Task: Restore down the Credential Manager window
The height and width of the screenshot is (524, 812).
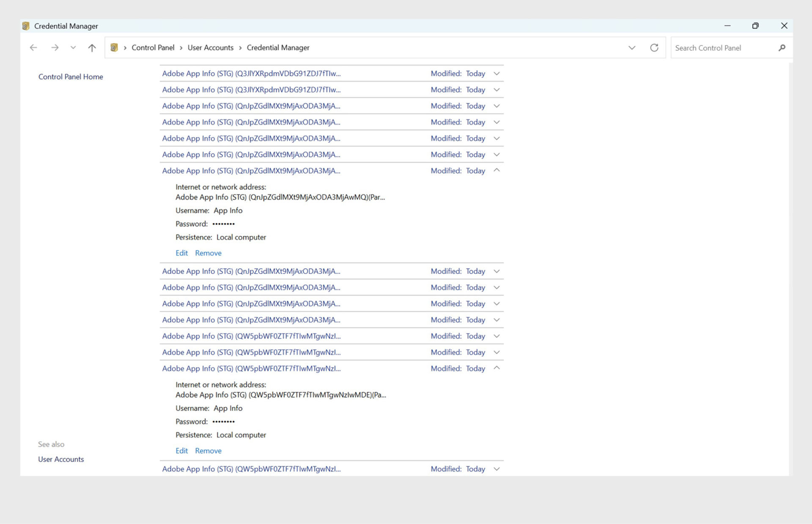Action: coord(755,26)
